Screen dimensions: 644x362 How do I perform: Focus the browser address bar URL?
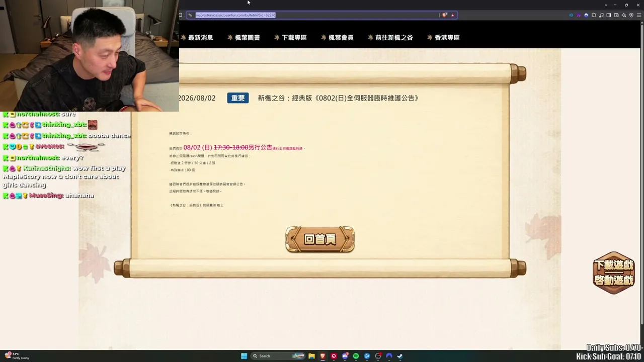[x=235, y=15]
